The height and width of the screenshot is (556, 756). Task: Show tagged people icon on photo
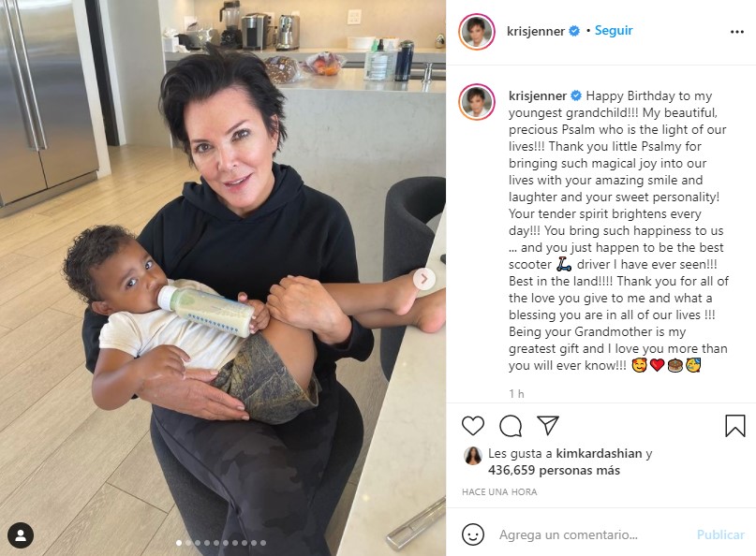(x=21, y=535)
